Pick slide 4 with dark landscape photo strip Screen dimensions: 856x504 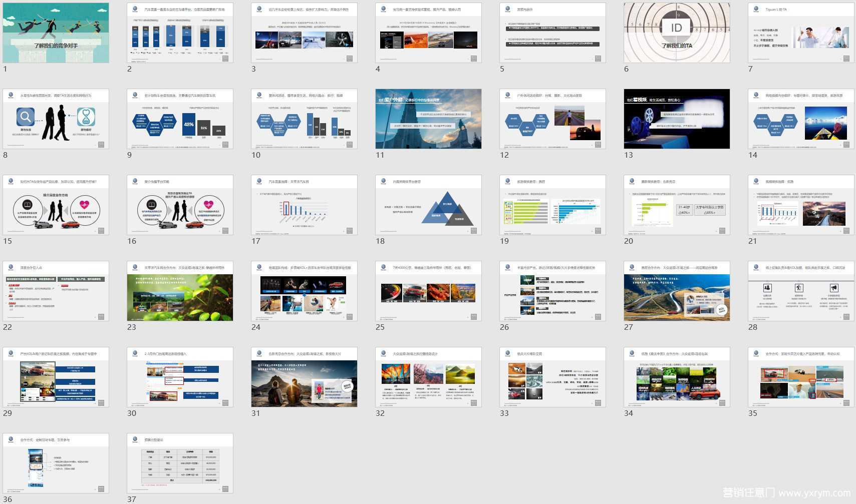(428, 33)
